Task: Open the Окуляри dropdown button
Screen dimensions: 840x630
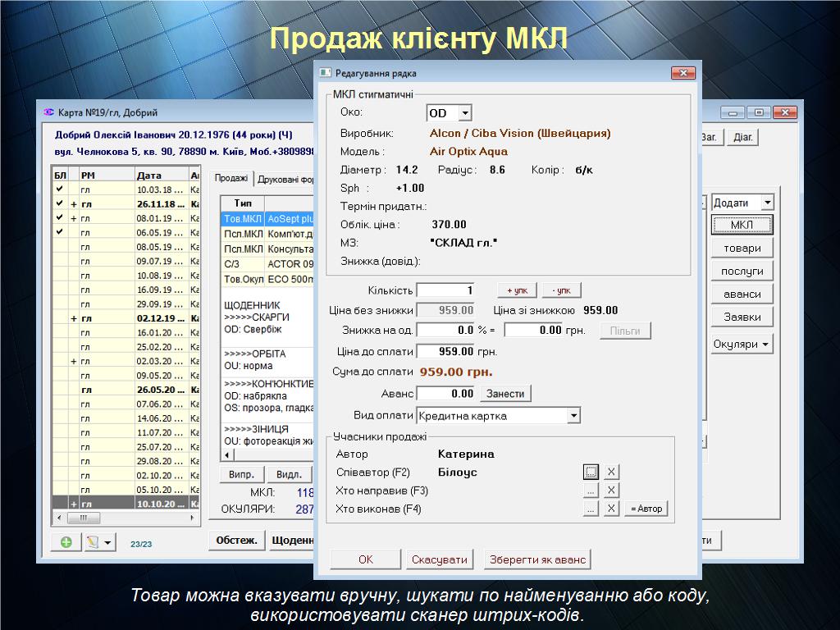Action: [x=742, y=345]
